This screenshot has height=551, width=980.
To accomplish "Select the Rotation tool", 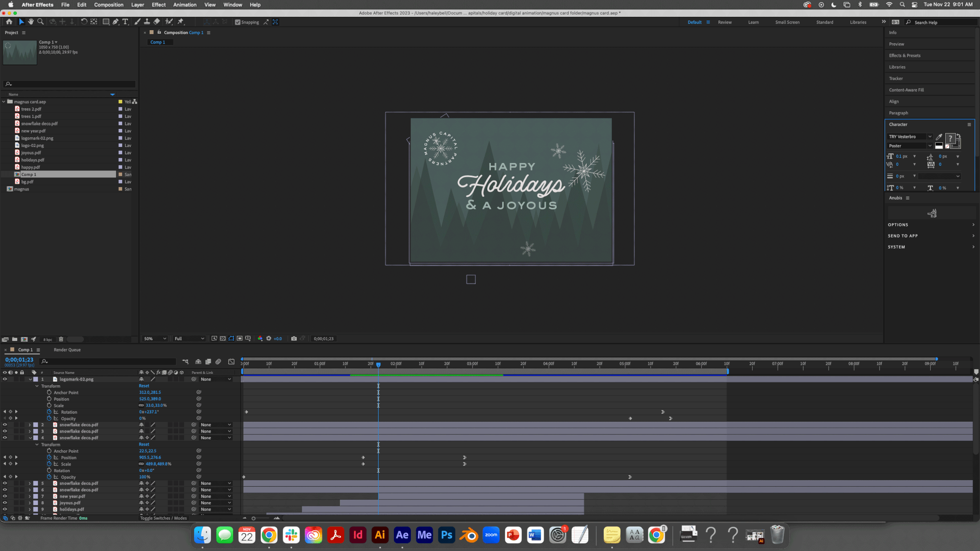I will (x=84, y=22).
